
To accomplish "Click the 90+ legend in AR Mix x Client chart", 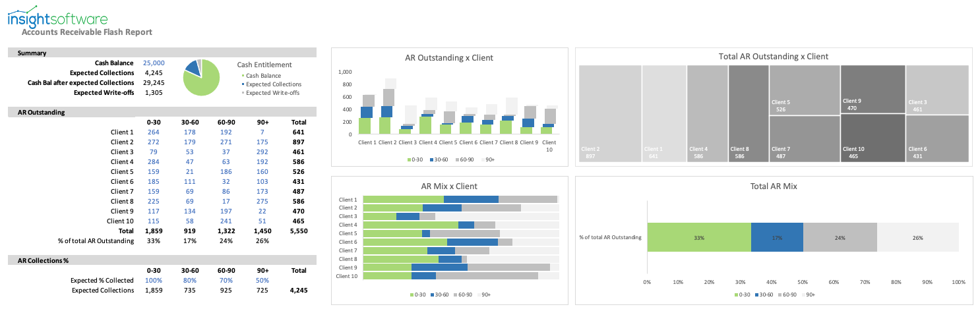I will click(x=484, y=295).
